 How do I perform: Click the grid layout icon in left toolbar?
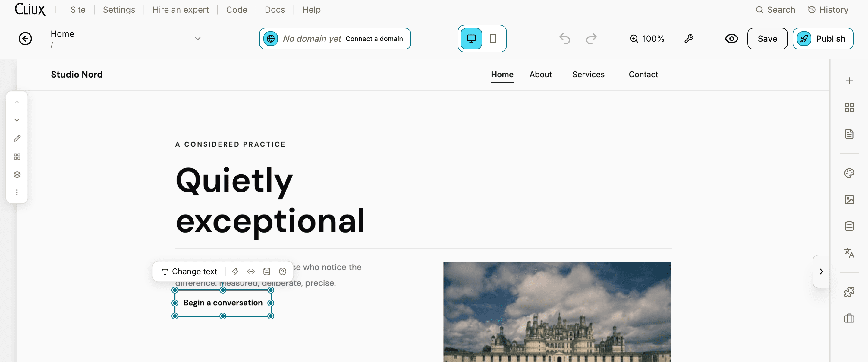click(17, 157)
